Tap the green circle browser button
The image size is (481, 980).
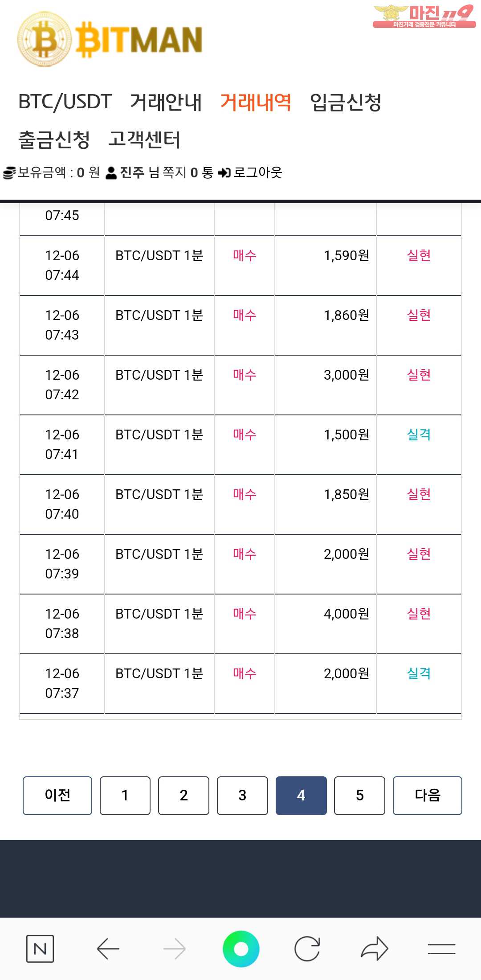pyautogui.click(x=241, y=949)
